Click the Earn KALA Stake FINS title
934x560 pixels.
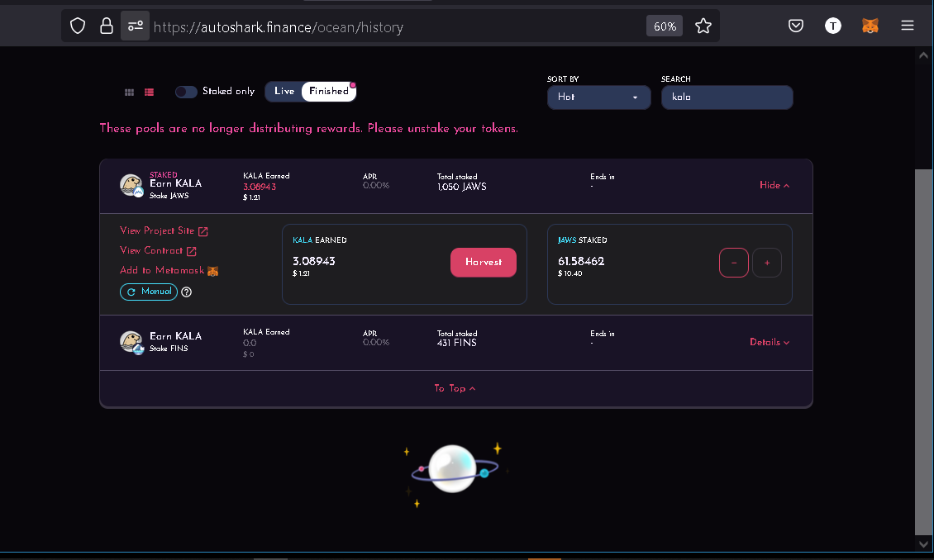point(176,342)
